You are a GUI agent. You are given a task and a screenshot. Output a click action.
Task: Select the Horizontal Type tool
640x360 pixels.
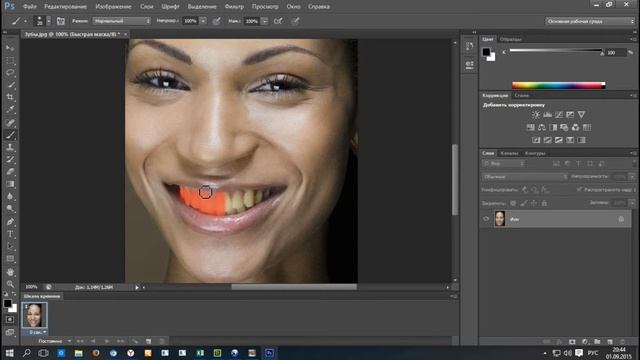click(x=10, y=234)
